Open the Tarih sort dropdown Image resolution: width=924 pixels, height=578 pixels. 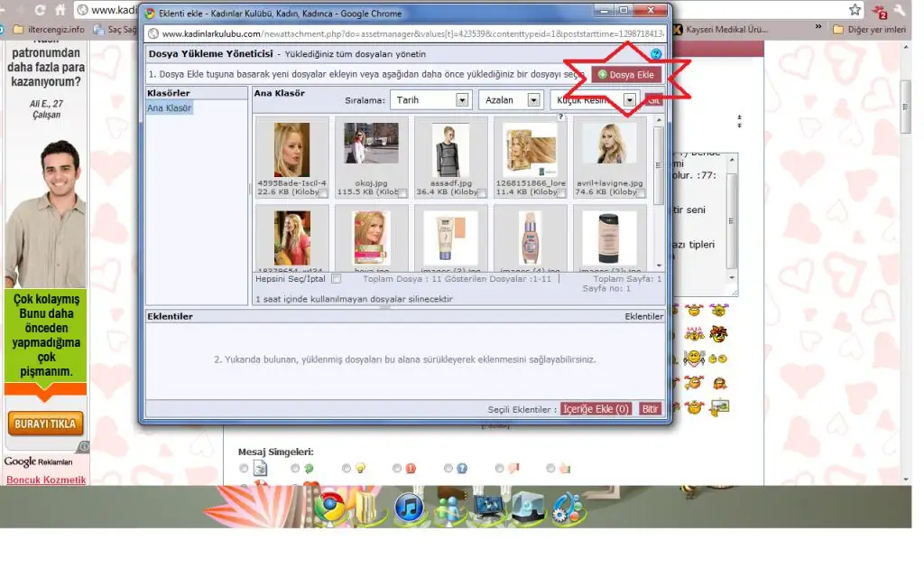pos(430,100)
